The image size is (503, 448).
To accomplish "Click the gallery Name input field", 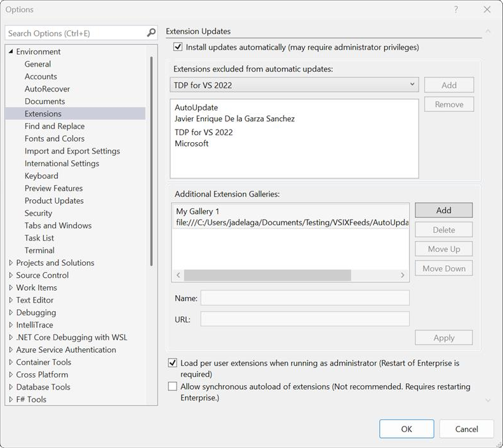I will pyautogui.click(x=305, y=298).
